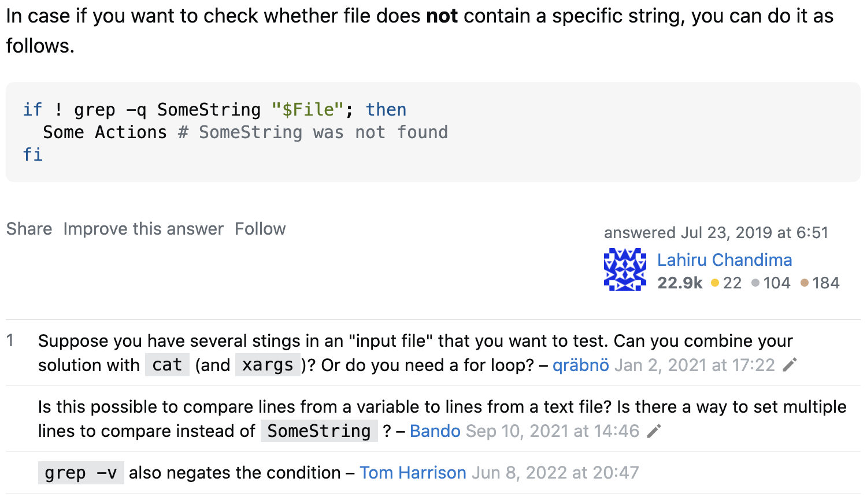Viewport: 867px width, 504px height.
Task: Open Lahiru Chandima's profile
Action: tap(724, 260)
